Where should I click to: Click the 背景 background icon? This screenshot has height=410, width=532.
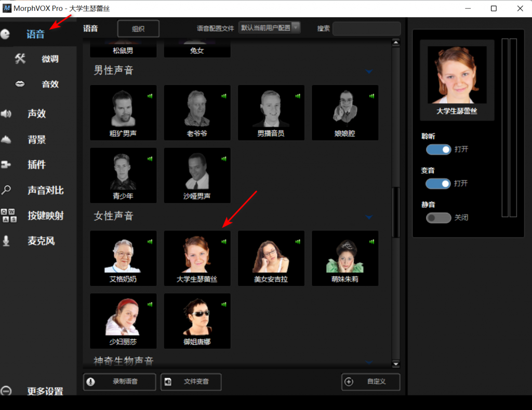tap(6, 139)
